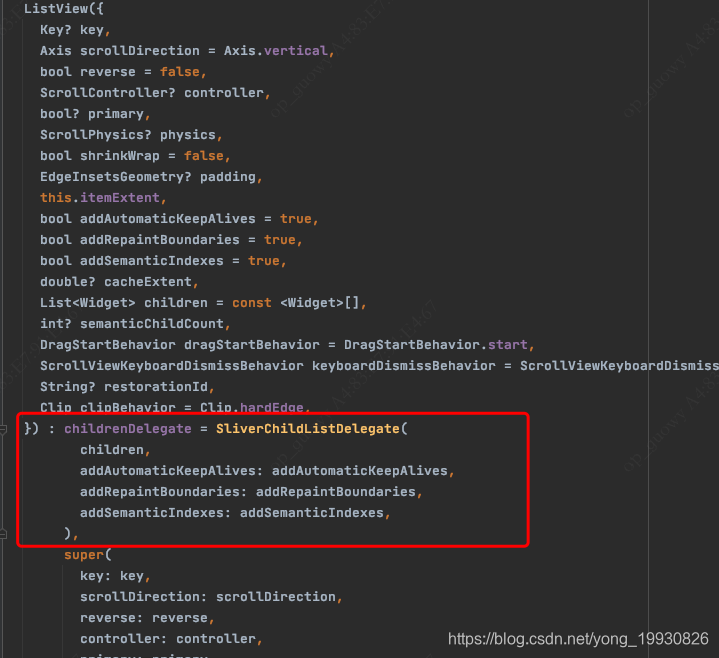Click the 'restorationId' parameter
This screenshot has width=719, height=658.
156,387
